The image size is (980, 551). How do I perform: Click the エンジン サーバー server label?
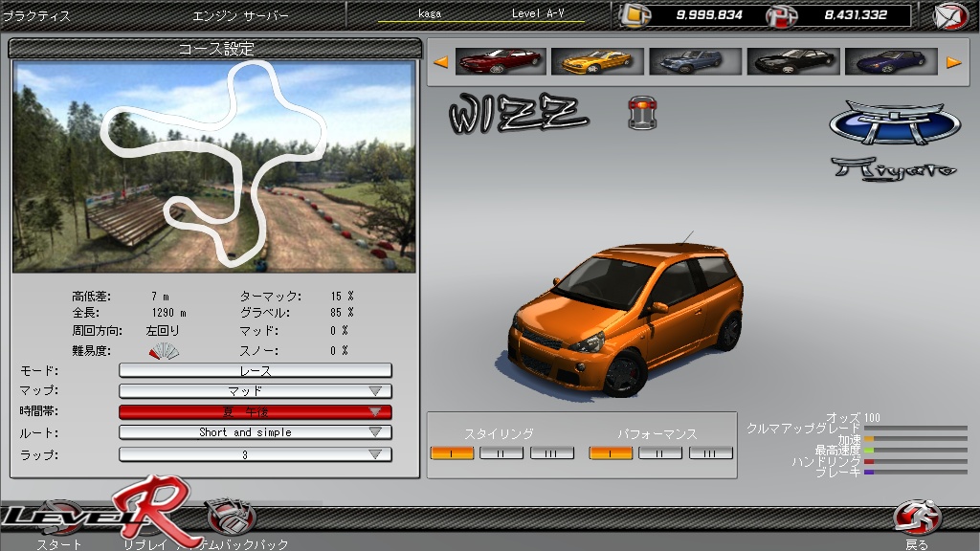pos(240,16)
